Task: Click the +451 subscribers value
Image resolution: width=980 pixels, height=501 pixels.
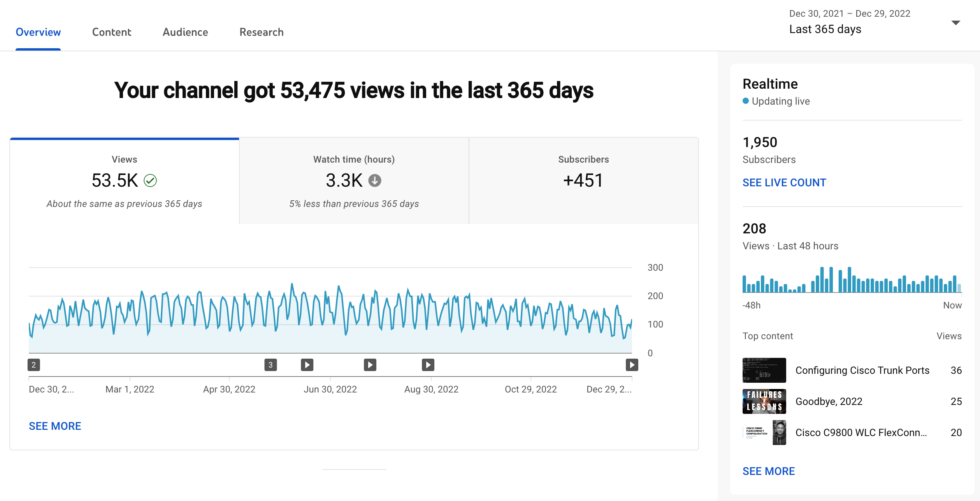Action: point(583,180)
